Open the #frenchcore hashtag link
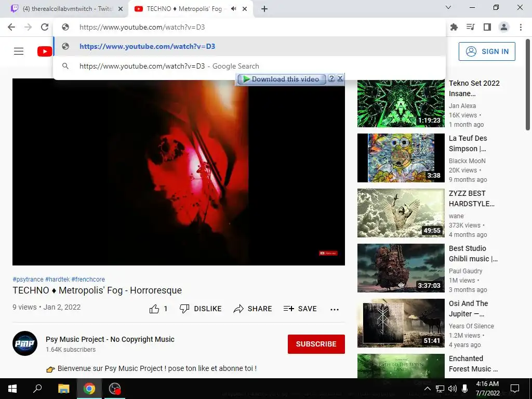 (88, 279)
